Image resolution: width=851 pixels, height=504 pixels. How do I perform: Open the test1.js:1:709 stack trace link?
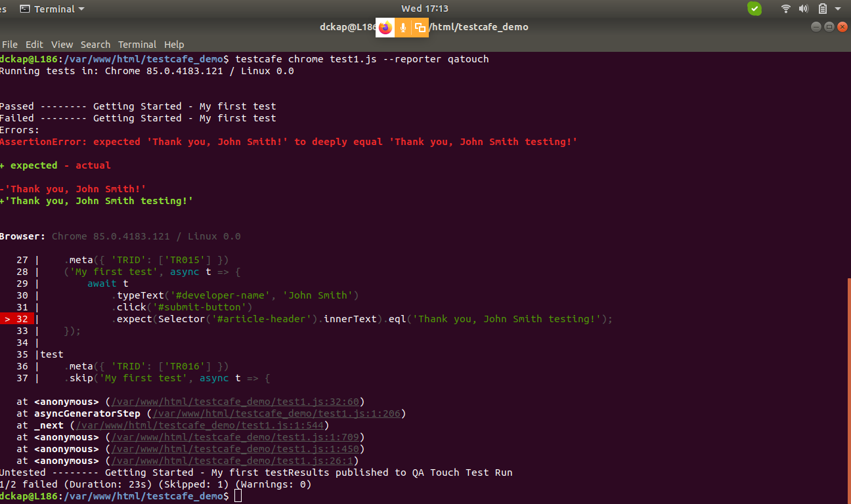pyautogui.click(x=234, y=437)
